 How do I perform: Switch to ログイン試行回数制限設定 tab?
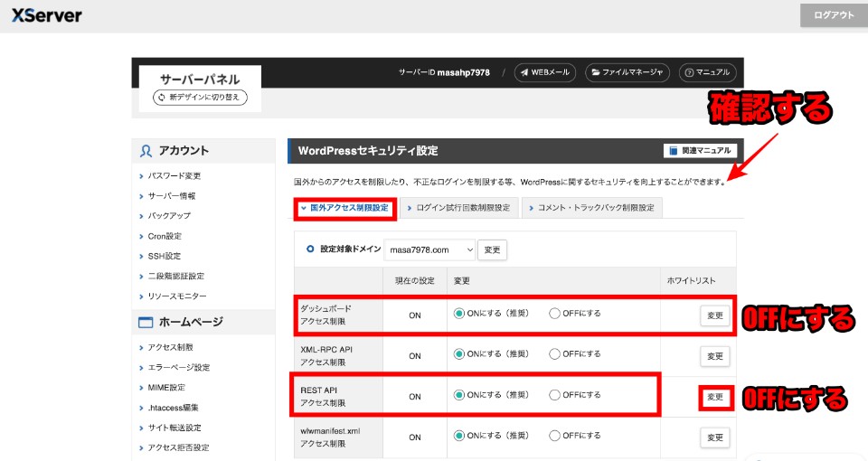(x=459, y=208)
